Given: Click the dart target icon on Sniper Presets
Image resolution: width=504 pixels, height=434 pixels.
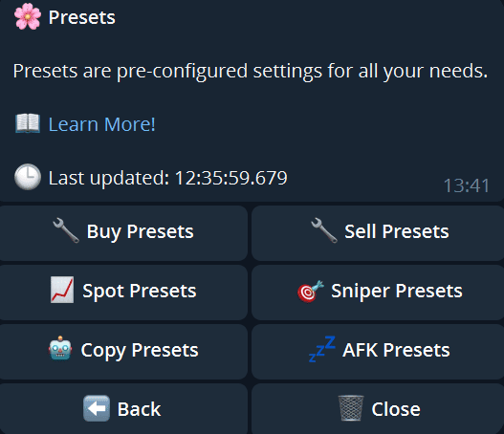Looking at the screenshot, I should pos(310,291).
